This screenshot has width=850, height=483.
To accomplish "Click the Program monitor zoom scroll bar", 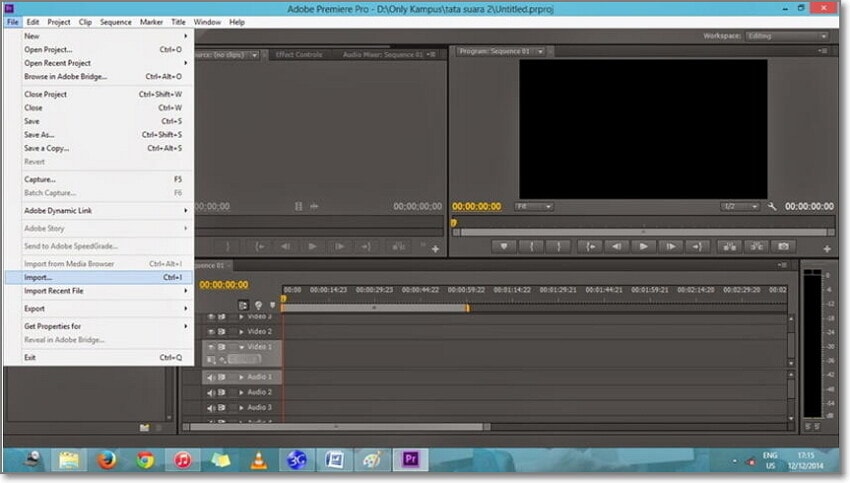I will click(643, 233).
